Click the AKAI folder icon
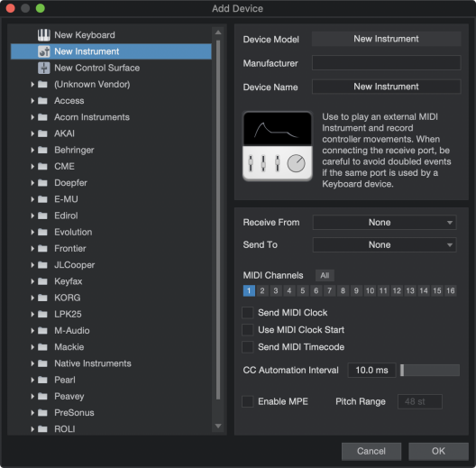The height and width of the screenshot is (468, 476). pos(42,133)
